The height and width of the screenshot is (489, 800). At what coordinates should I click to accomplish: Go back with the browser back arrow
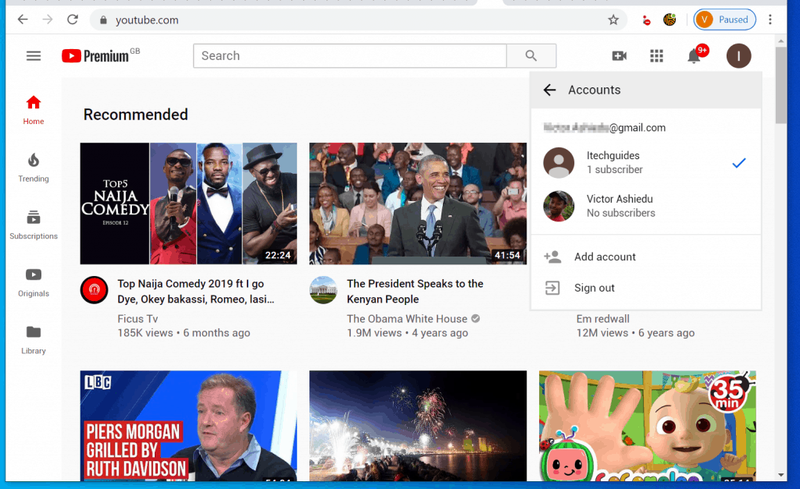(22, 20)
